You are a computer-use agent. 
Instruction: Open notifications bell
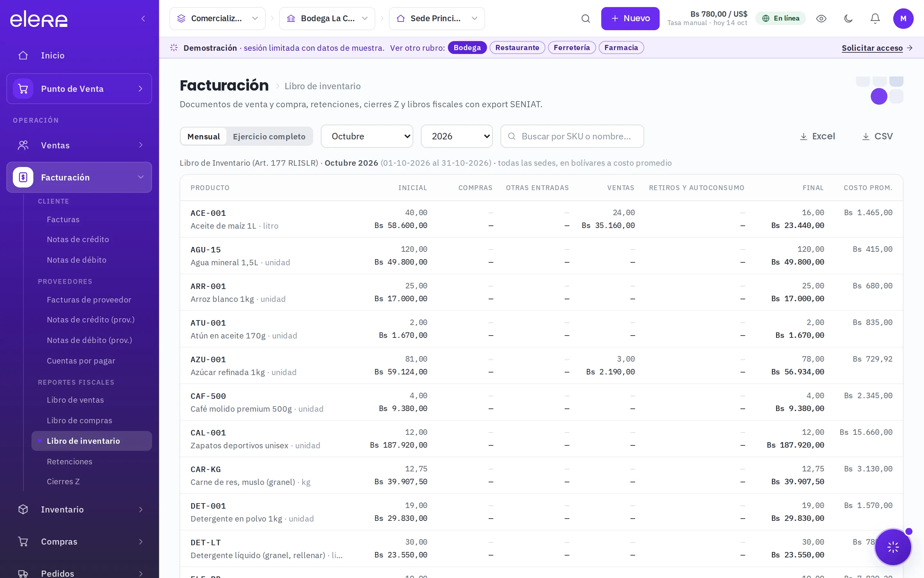875,18
